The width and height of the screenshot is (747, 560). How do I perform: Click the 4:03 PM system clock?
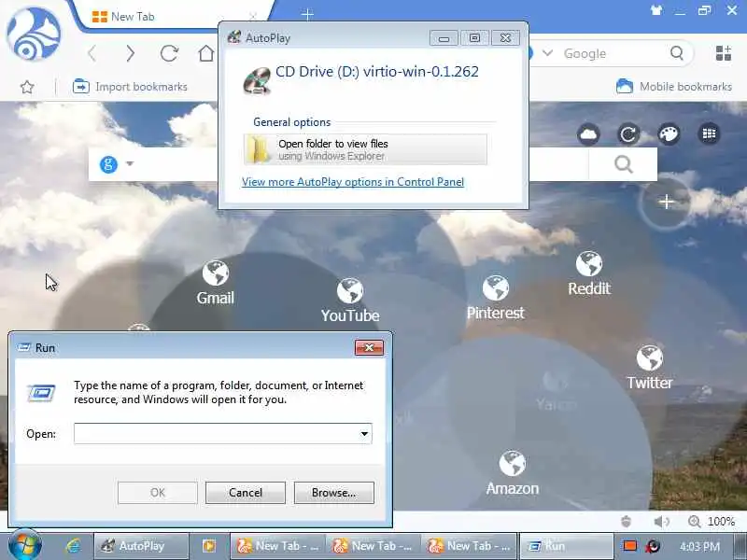click(x=699, y=546)
